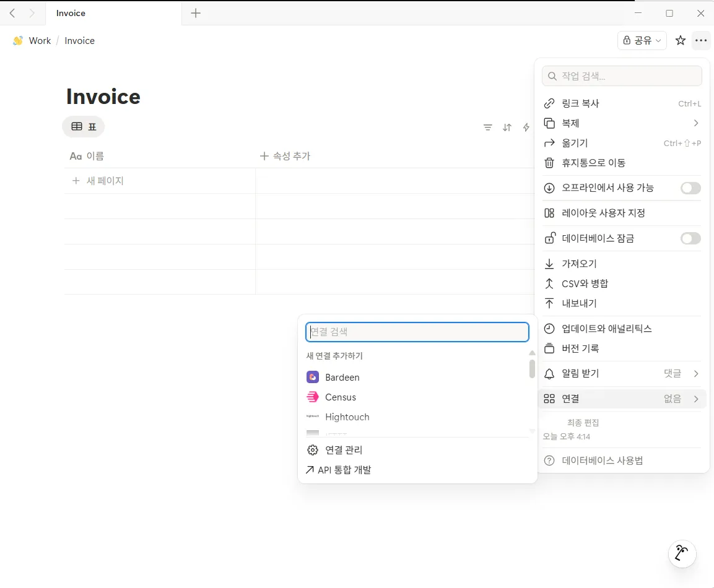Click inside the 연결 검색 search field
This screenshot has width=714, height=588.
pos(417,332)
